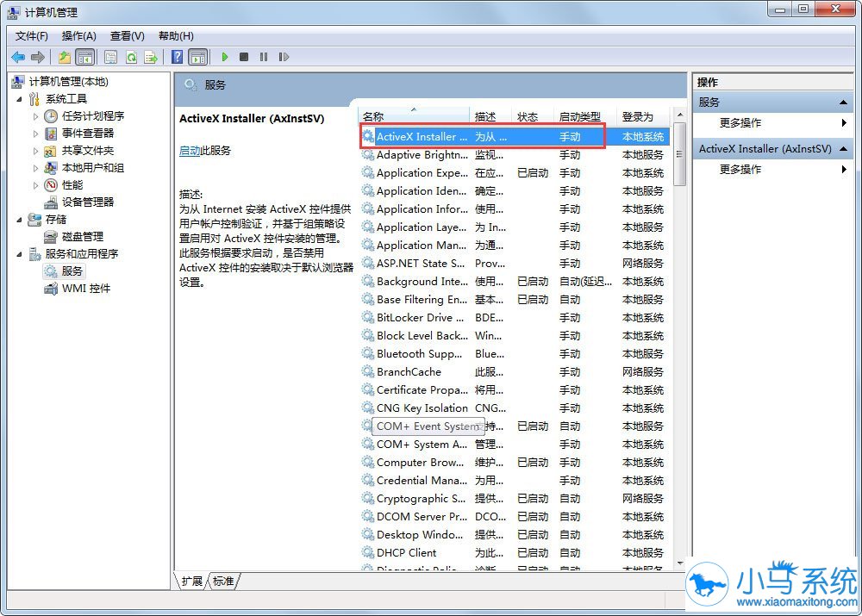Sort by the 状态 column header

(533, 116)
